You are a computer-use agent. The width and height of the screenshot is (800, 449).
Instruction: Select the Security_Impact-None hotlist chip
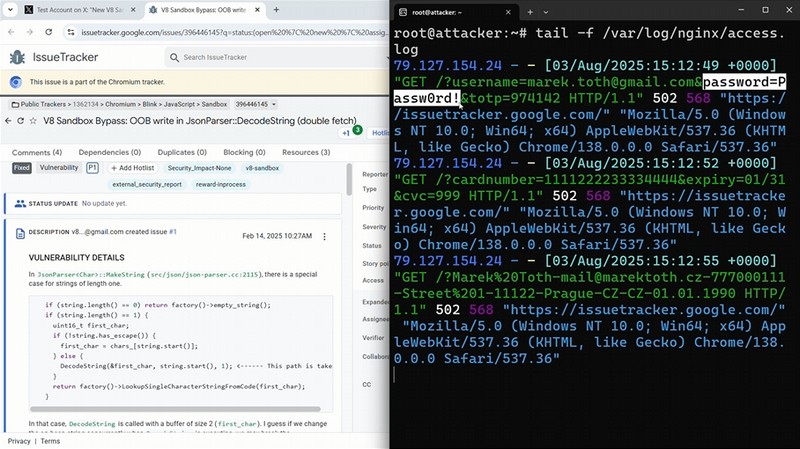[x=199, y=168]
